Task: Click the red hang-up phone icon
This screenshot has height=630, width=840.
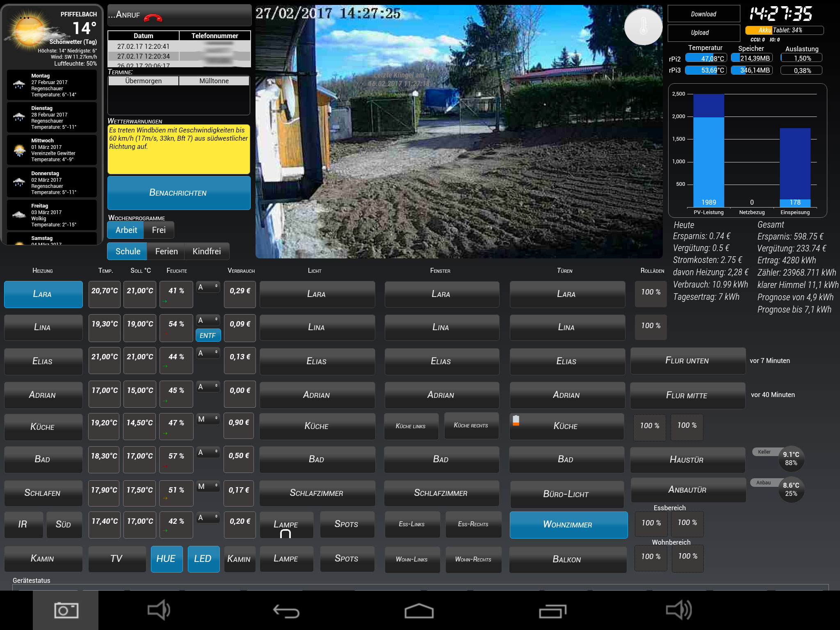Action: 153,17
